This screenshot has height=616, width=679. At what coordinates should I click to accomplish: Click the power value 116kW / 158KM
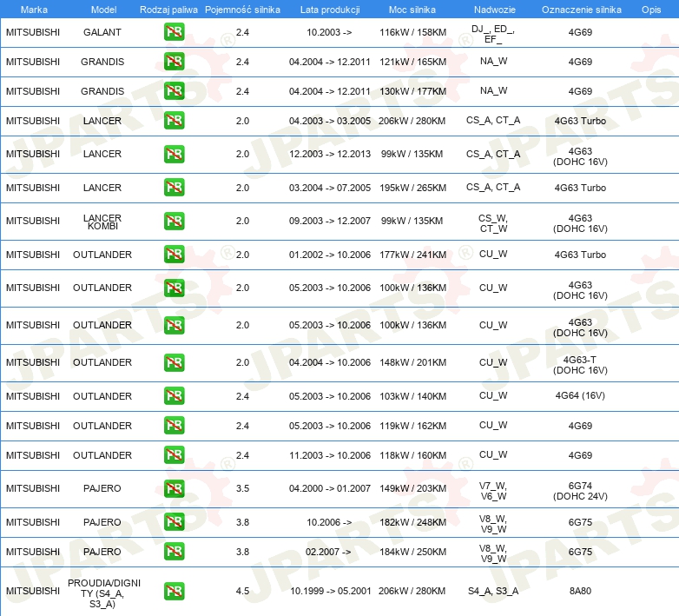coord(412,32)
